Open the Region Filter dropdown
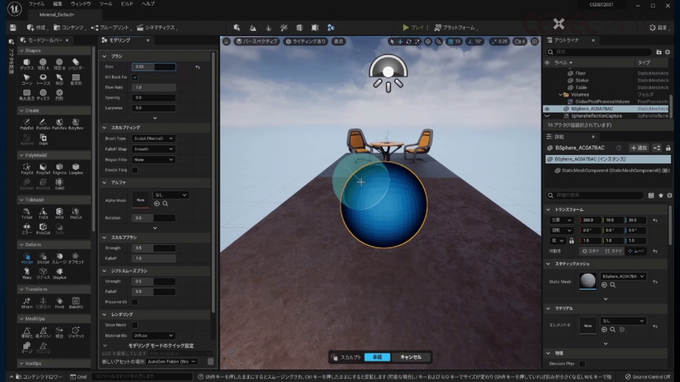Viewport: 680px width, 382px height. click(x=153, y=160)
